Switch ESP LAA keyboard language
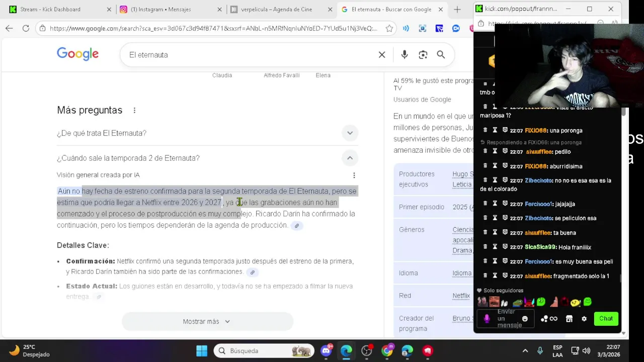644x362 pixels. (x=557, y=350)
